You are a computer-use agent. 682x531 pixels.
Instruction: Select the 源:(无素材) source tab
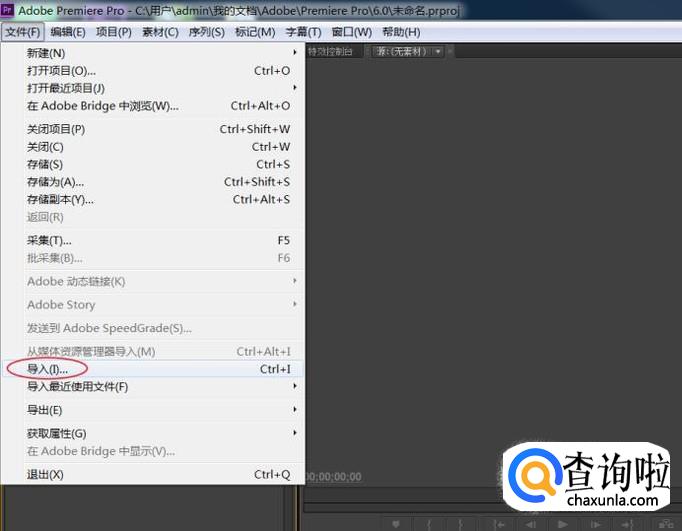click(x=401, y=52)
